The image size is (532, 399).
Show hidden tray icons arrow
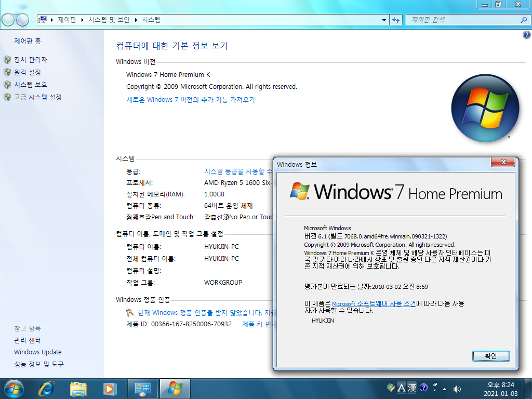pyautogui.click(x=445, y=389)
